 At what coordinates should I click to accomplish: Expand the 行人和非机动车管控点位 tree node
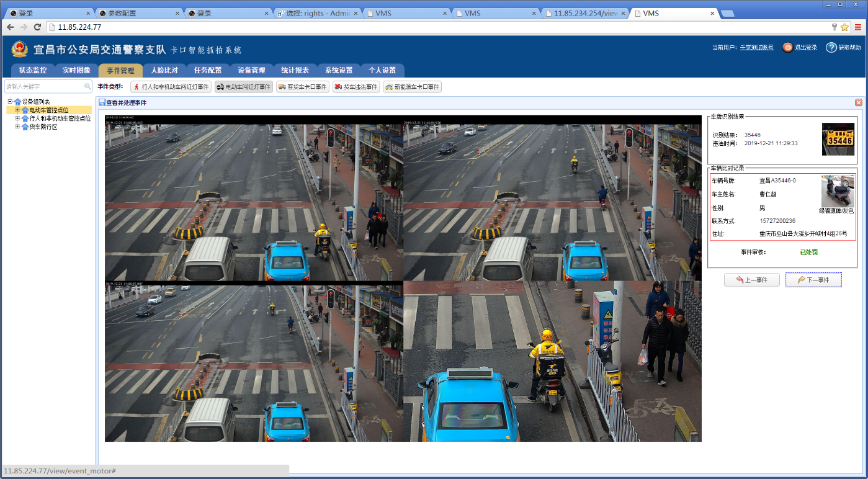click(x=17, y=119)
